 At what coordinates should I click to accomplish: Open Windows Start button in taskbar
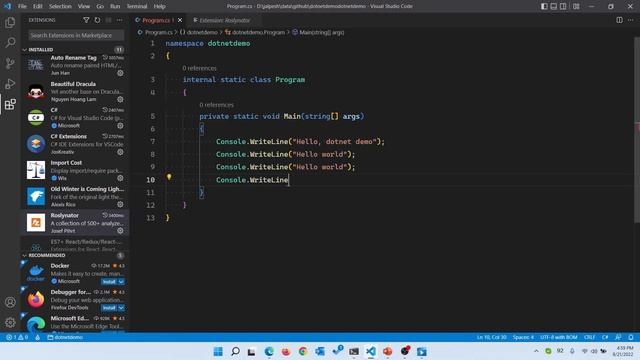point(218,351)
